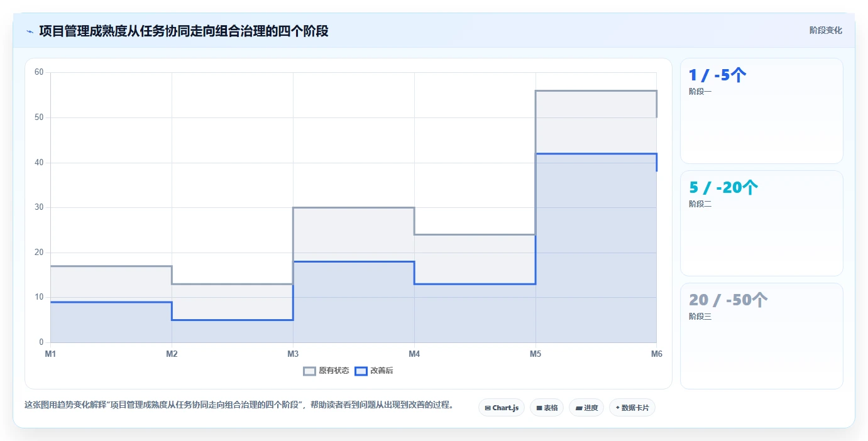The image size is (868, 441).
Task: Click the M5 x-axis label
Action: coord(536,354)
